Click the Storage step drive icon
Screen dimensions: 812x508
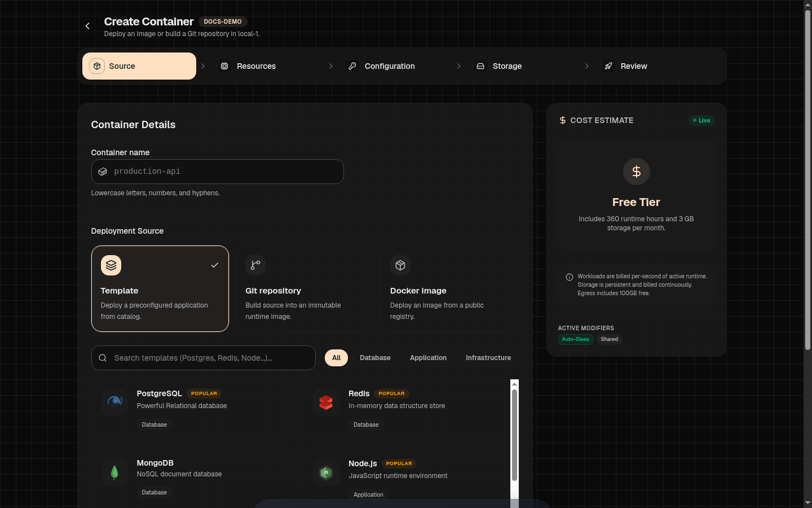(480, 66)
